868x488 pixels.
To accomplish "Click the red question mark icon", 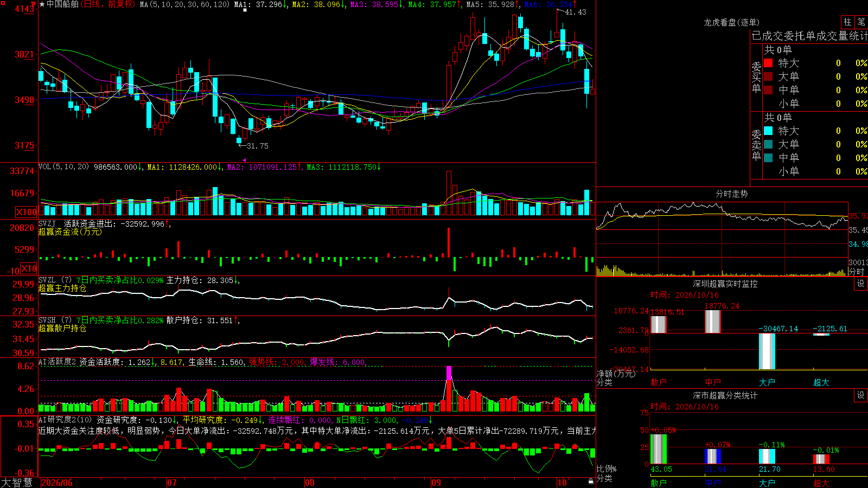I will (x=34, y=4).
